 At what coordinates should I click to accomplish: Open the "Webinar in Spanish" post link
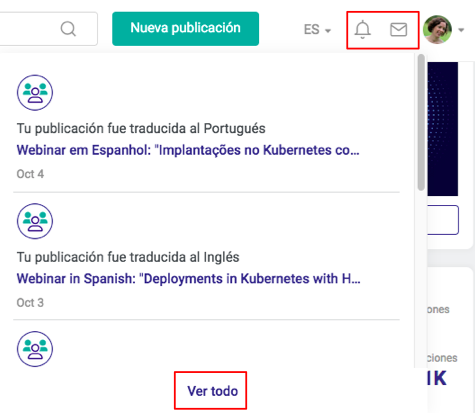pyautogui.click(x=189, y=279)
